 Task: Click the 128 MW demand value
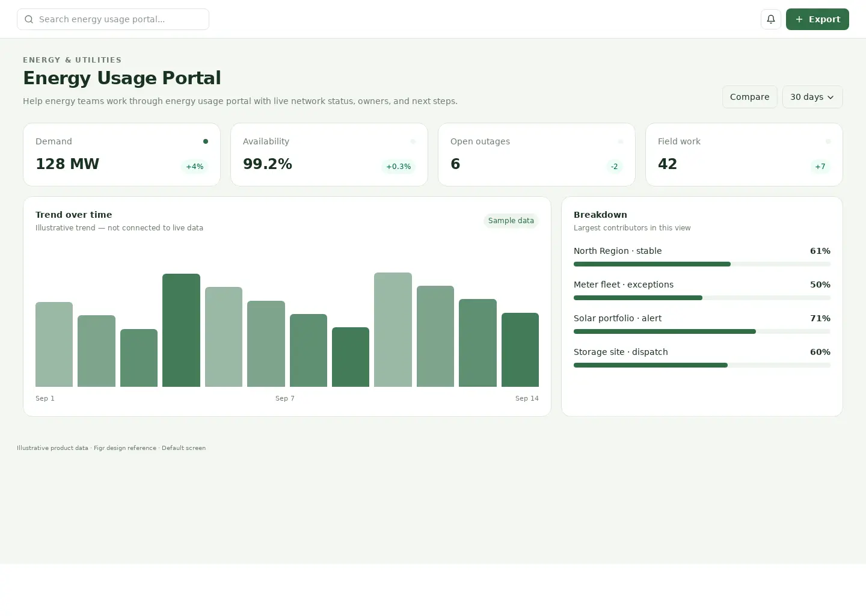(67, 164)
